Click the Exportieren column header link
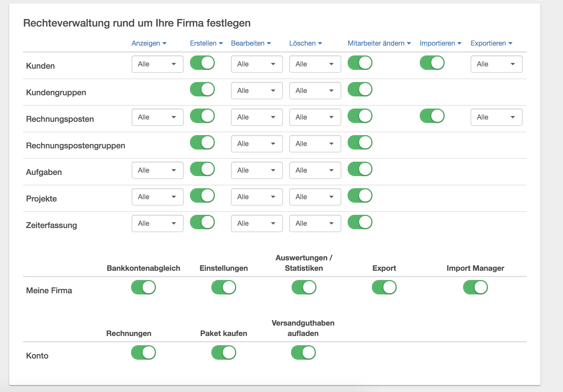This screenshot has height=392, width=563. pyautogui.click(x=491, y=43)
